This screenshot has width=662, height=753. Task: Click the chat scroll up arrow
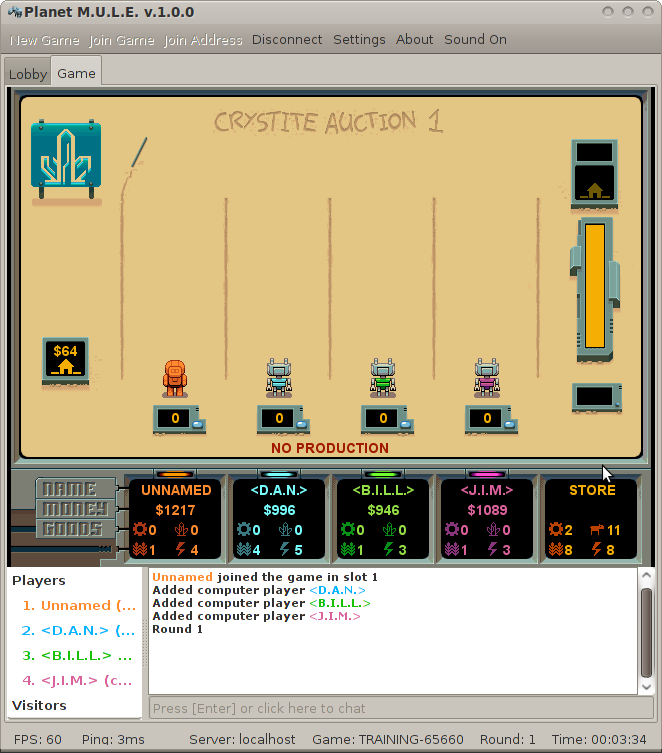pyautogui.click(x=646, y=575)
